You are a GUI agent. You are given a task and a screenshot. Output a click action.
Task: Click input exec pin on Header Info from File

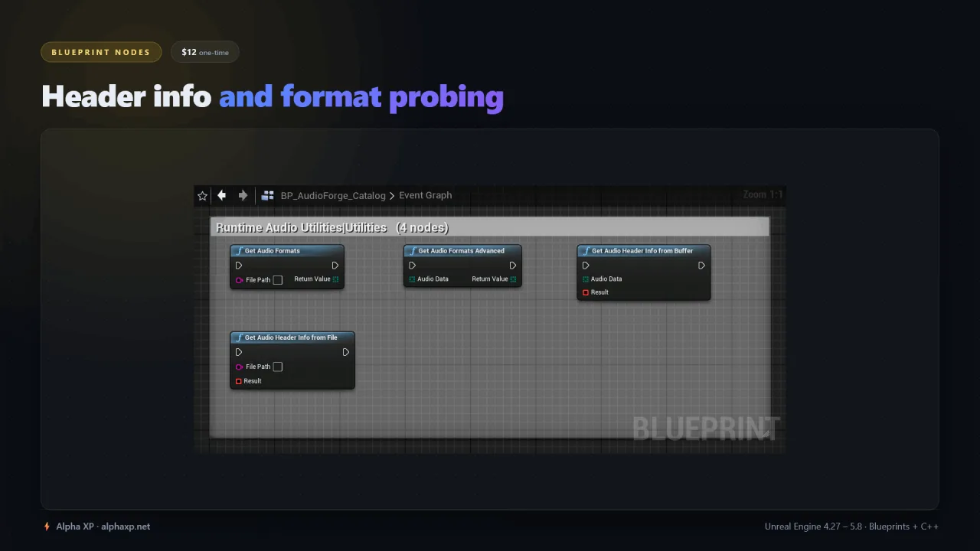point(239,352)
